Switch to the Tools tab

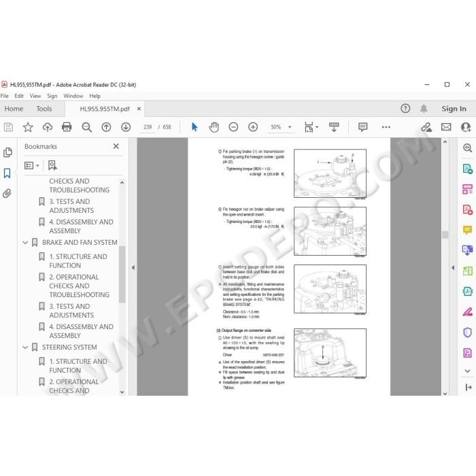pyautogui.click(x=44, y=109)
